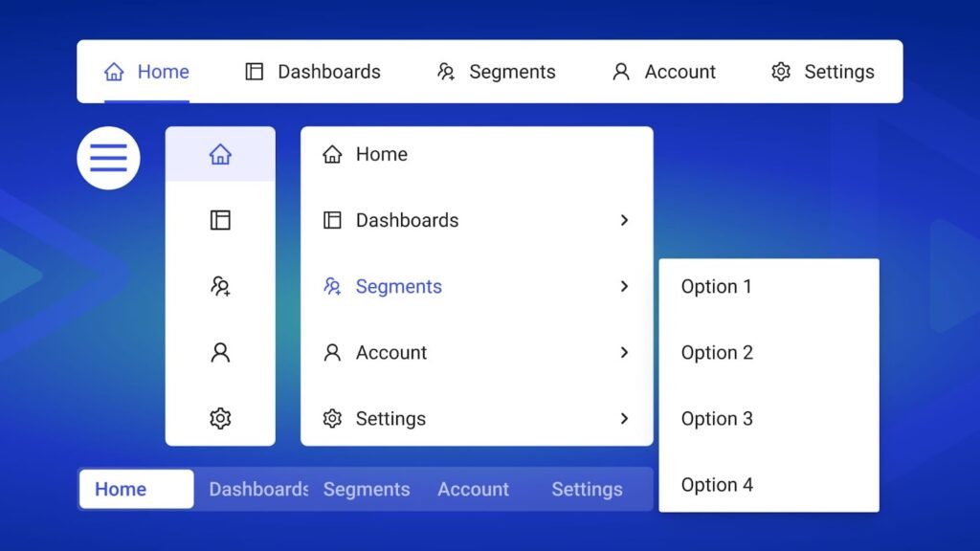Switch to Segments in the bottom segmented control
The image size is (980, 551).
[x=367, y=489]
